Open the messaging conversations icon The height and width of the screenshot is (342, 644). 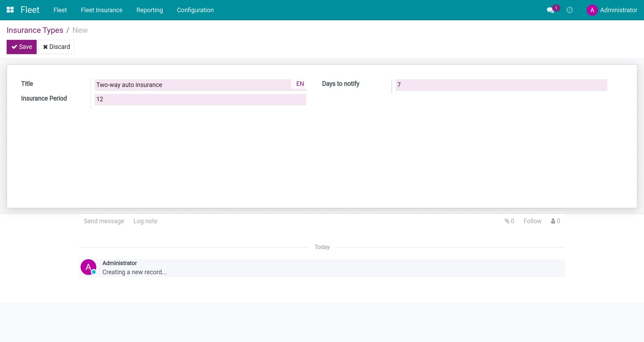550,10
